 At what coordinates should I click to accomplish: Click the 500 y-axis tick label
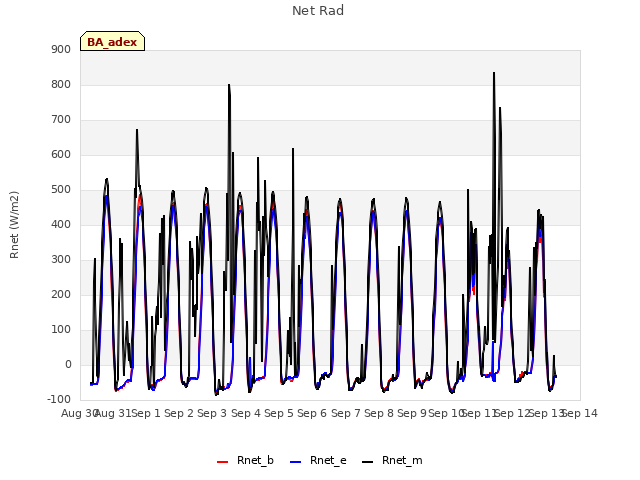tap(61, 190)
